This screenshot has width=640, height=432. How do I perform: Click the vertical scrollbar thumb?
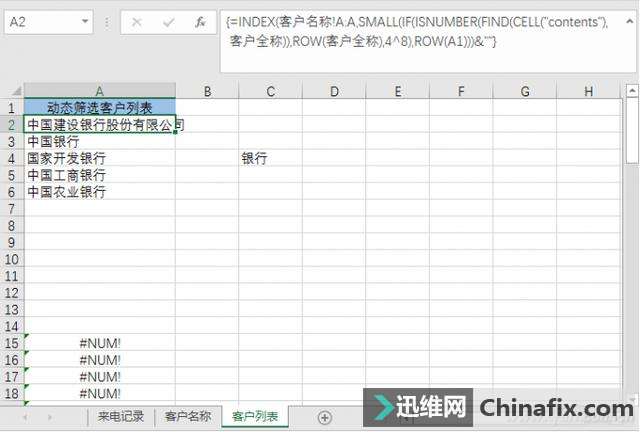tap(632, 131)
